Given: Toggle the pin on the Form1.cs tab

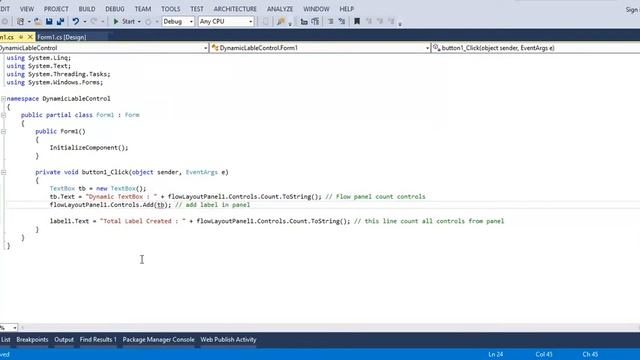Looking at the screenshot, I should (x=21, y=37).
